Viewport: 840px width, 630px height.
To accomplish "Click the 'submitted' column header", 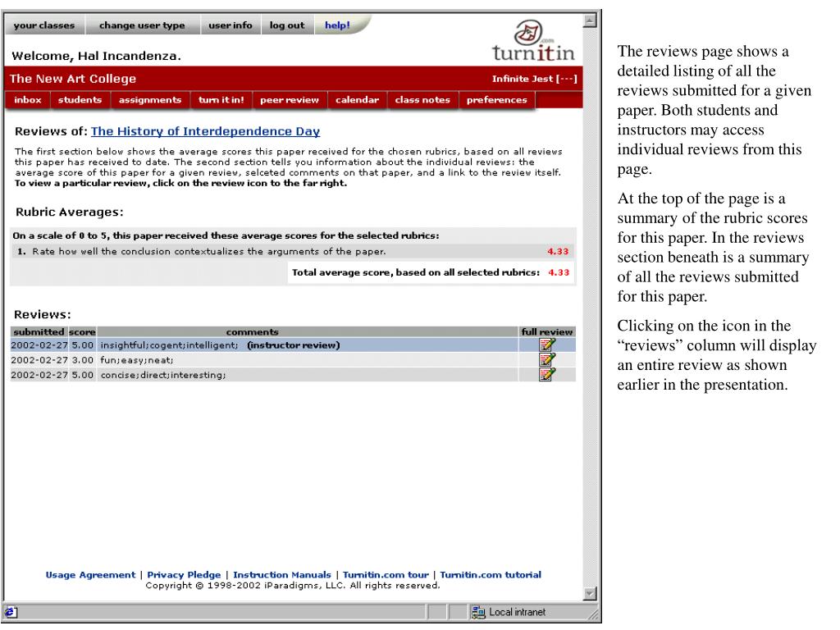I will 39,332.
